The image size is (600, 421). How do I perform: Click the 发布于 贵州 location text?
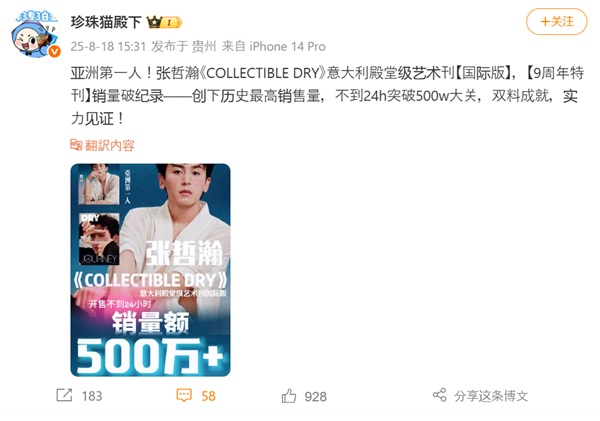point(184,47)
